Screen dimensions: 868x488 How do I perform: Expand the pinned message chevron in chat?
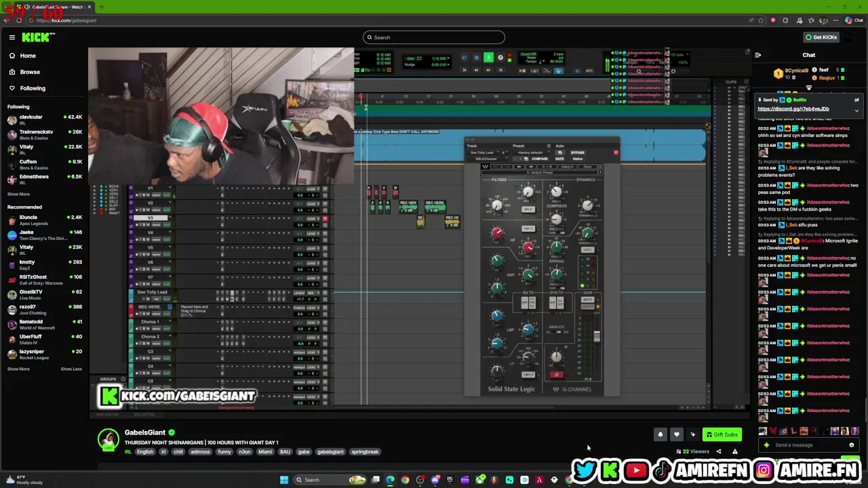(x=856, y=110)
